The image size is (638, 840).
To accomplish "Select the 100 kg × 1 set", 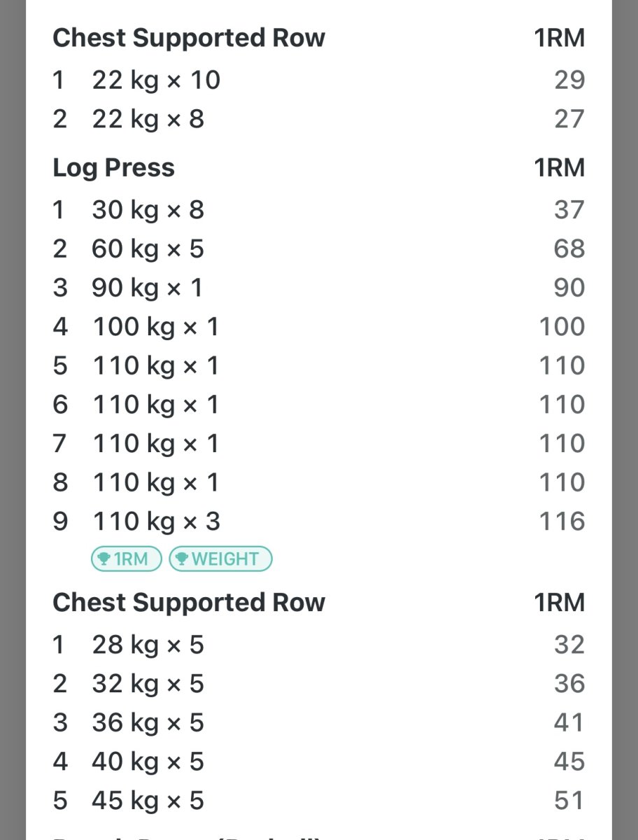I will 155,327.
